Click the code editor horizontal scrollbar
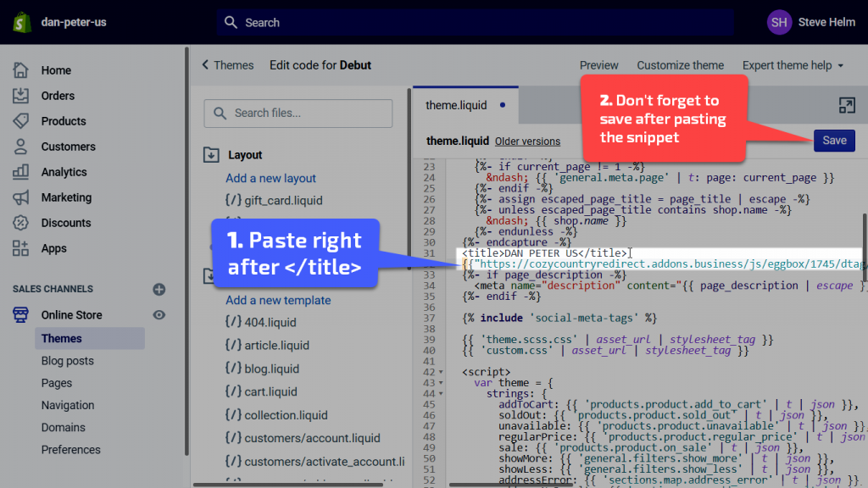Image resolution: width=868 pixels, height=488 pixels. pyautogui.click(x=510, y=485)
